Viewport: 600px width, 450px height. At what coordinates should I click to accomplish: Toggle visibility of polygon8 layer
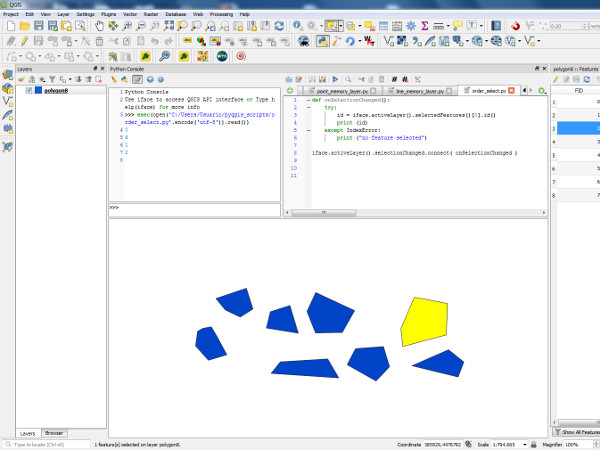[x=29, y=90]
